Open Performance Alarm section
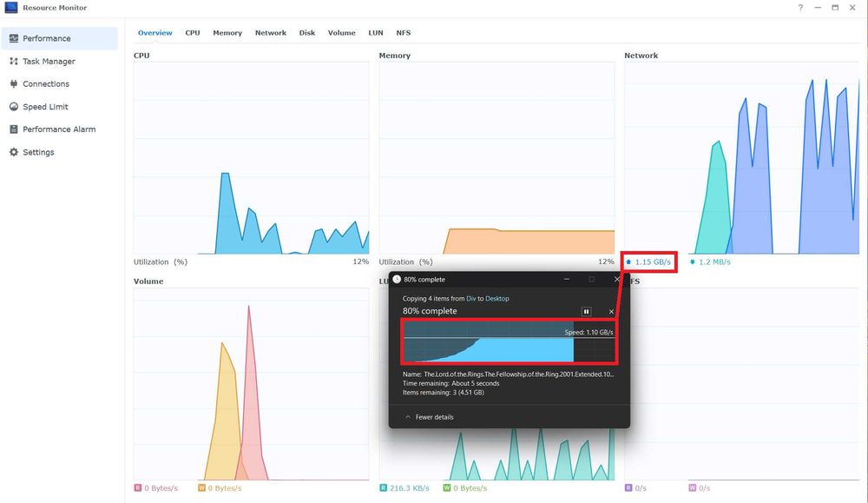Screen dimensions: 868x503 (59, 129)
